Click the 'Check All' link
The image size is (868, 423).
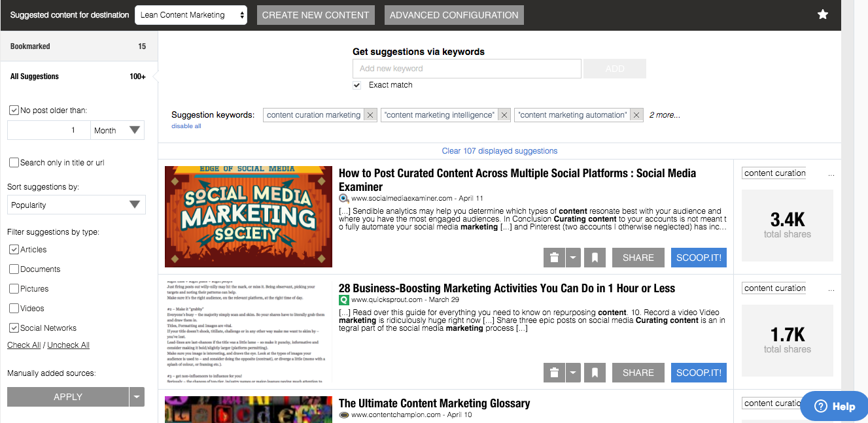pos(24,345)
